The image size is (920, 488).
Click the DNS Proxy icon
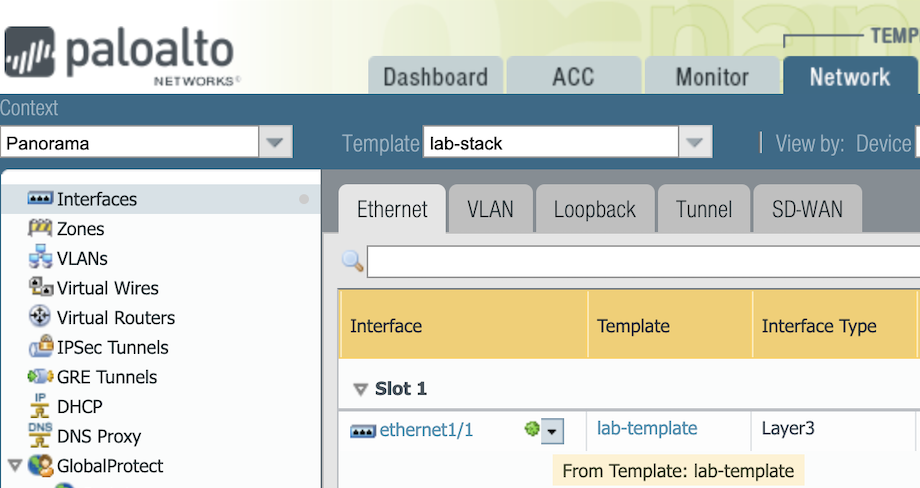point(40,436)
